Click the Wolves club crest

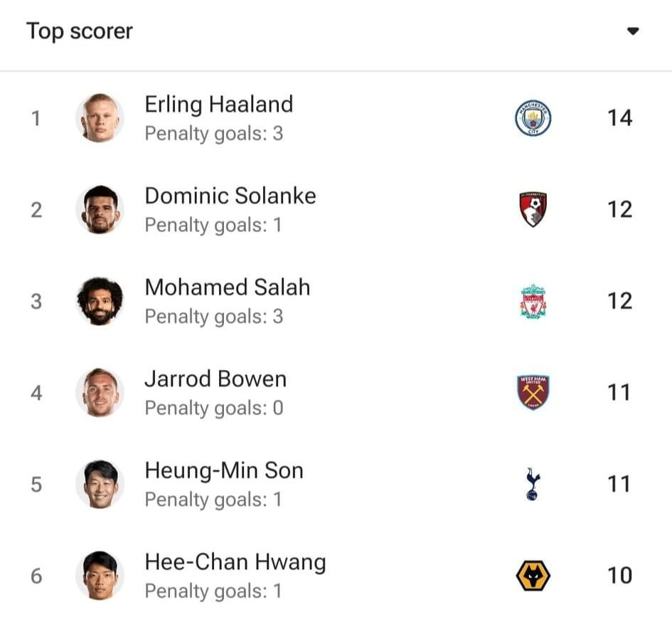click(x=533, y=576)
